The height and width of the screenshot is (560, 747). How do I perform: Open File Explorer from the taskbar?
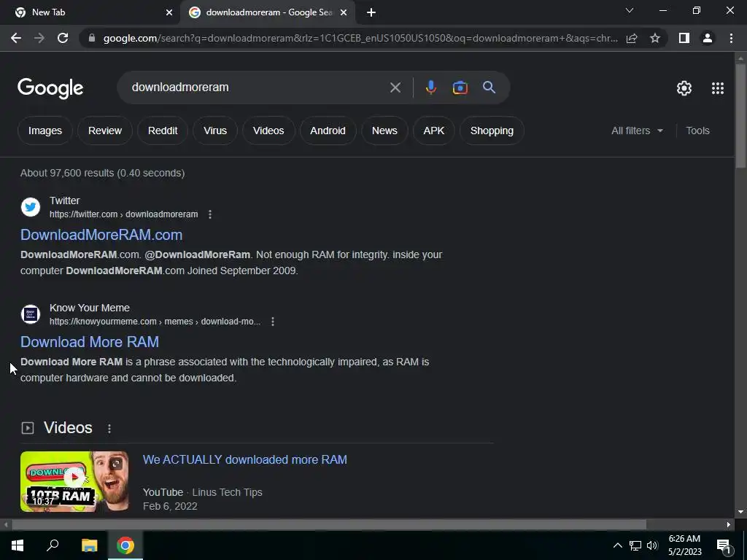click(x=89, y=545)
